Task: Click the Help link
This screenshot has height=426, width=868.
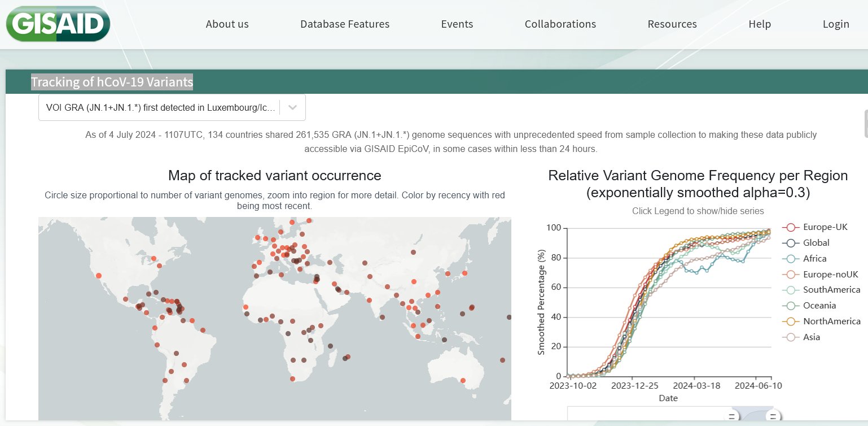Action: point(760,24)
